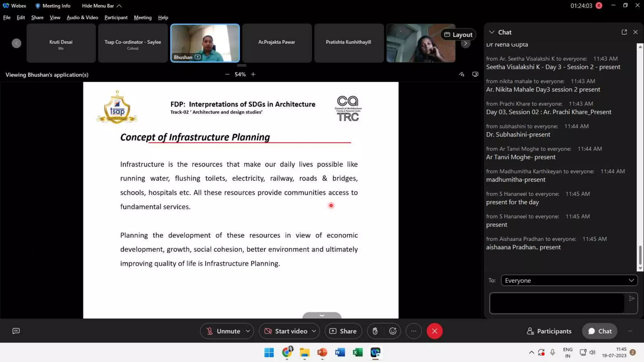Screen dimensions: 644x362
Task: Expand the Unmute audio options arrow
Action: 248,331
